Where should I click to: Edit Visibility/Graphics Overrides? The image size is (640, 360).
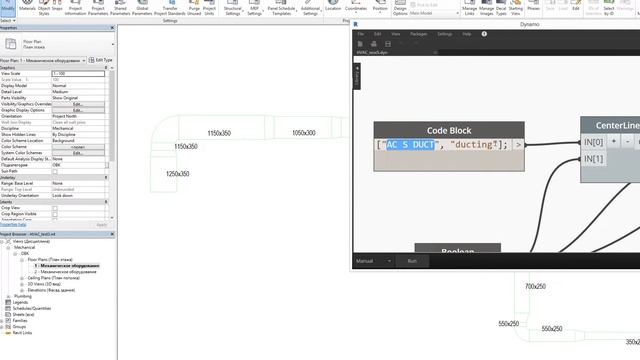pyautogui.click(x=78, y=104)
